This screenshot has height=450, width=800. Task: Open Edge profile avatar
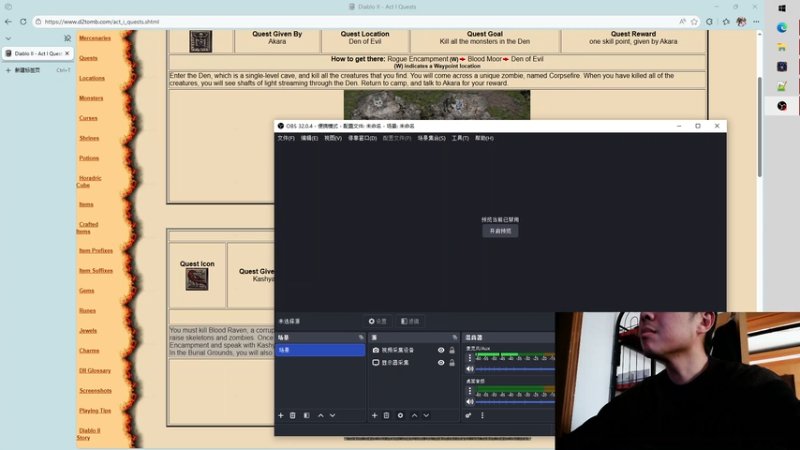click(741, 21)
